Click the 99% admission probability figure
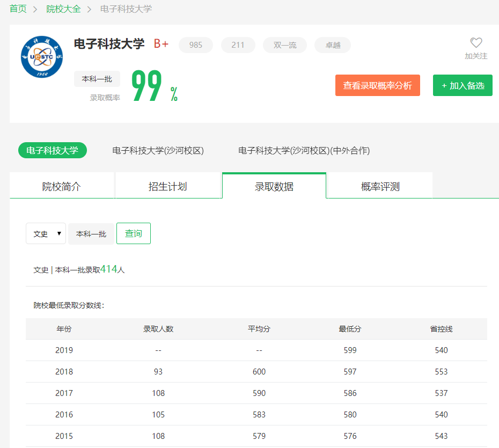Image resolution: width=499 pixels, height=448 pixels. [155, 86]
